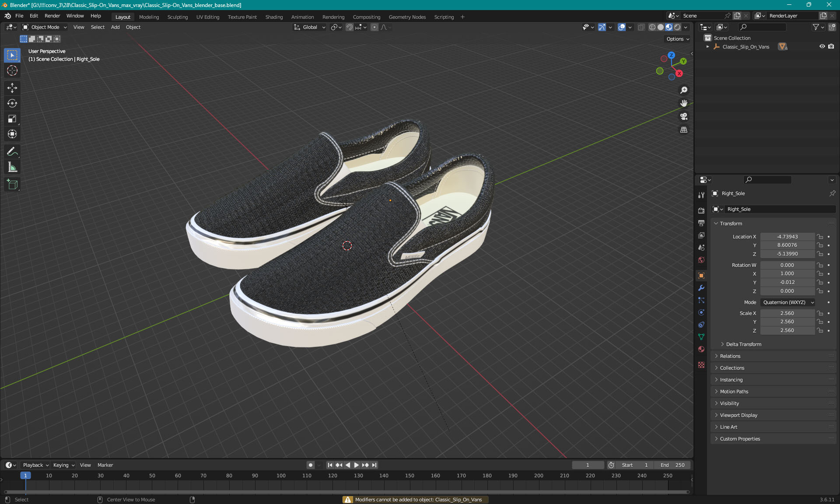Toggle Scale Z lock icon

[820, 330]
